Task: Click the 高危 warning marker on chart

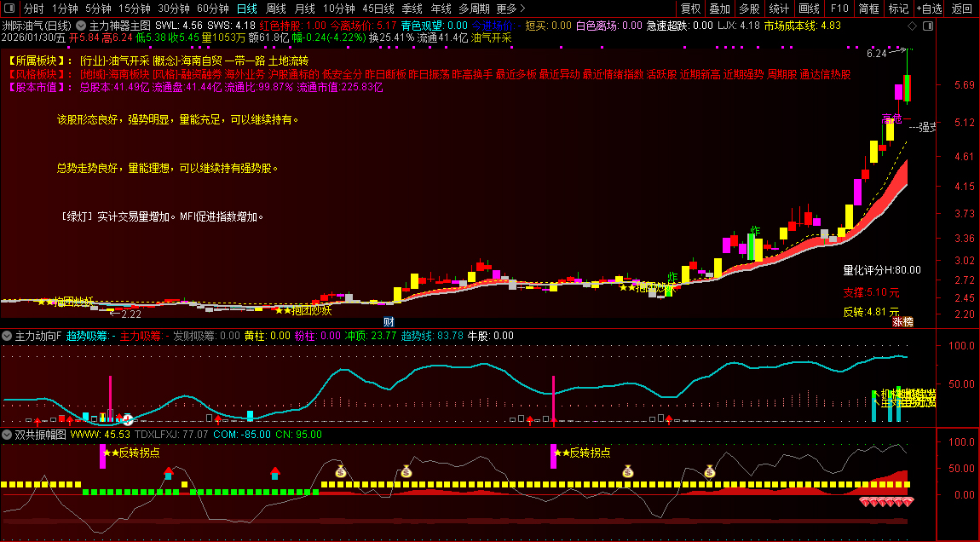Action: [x=892, y=118]
